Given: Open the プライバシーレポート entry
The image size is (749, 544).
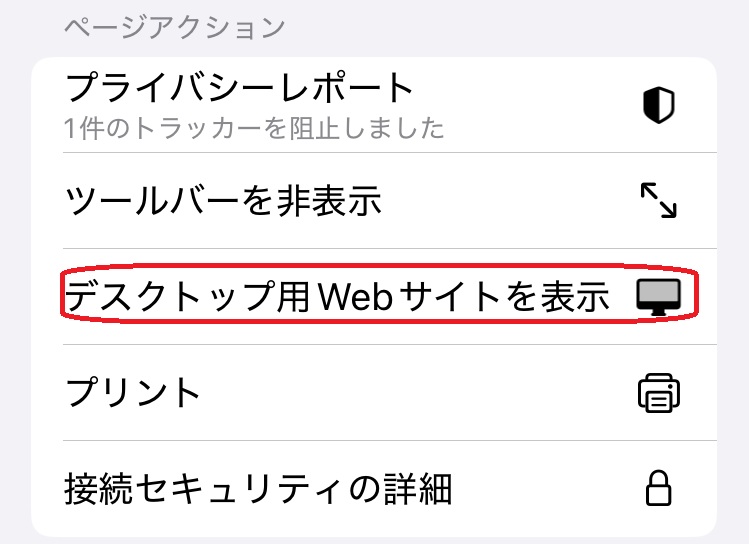Looking at the screenshot, I should click(x=239, y=88).
